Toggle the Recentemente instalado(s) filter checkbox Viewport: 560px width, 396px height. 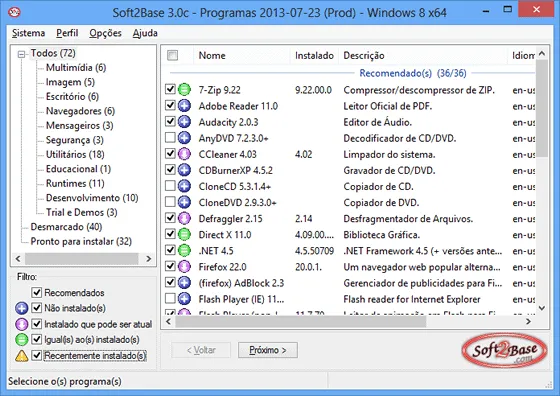[x=37, y=355]
